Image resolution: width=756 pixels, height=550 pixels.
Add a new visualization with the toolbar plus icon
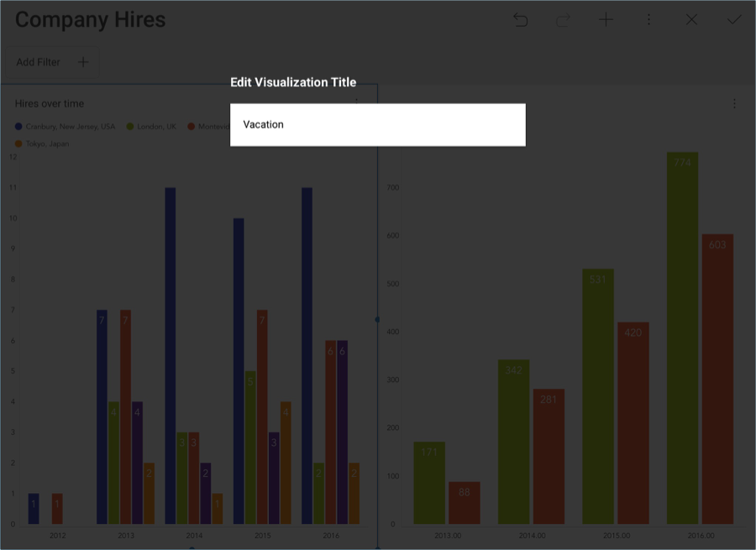[x=606, y=20]
